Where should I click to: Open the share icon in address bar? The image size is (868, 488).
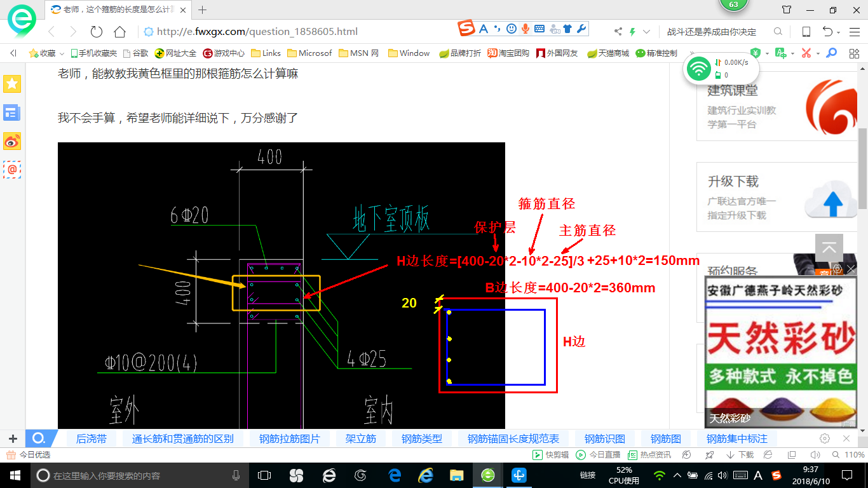tap(618, 32)
